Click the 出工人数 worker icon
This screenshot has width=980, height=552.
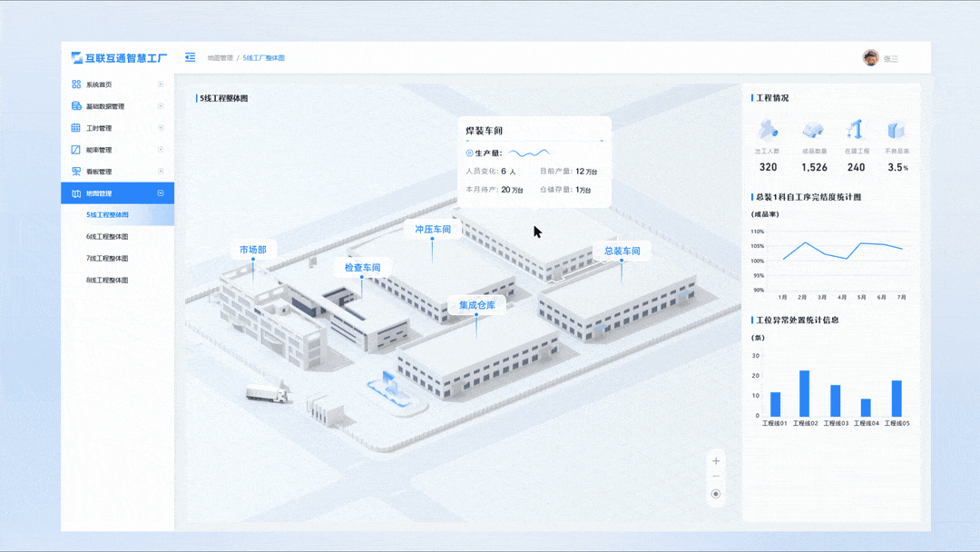[x=768, y=130]
